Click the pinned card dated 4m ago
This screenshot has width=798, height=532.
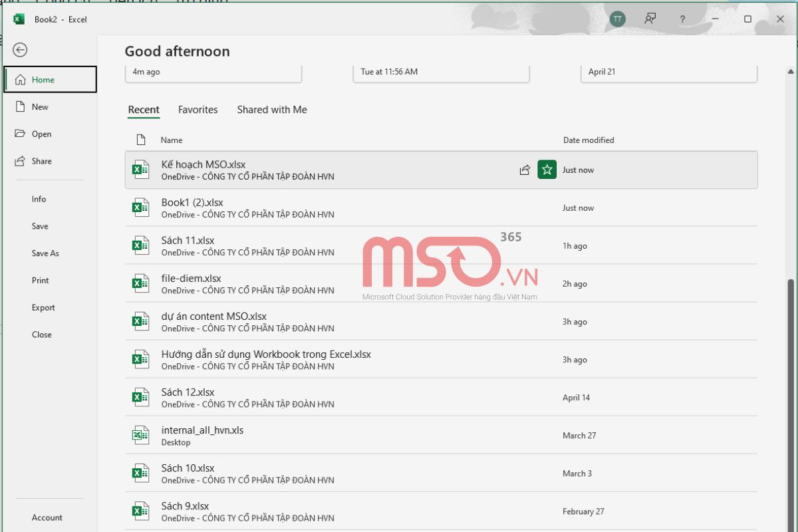pyautogui.click(x=213, y=73)
